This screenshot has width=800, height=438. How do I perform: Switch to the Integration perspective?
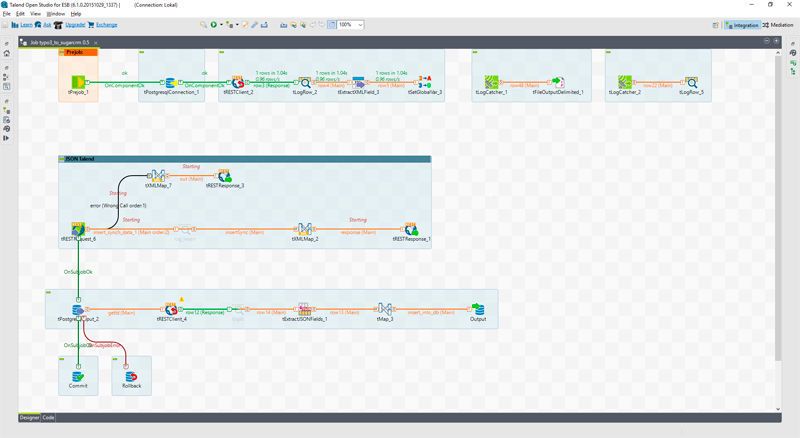pyautogui.click(x=742, y=25)
